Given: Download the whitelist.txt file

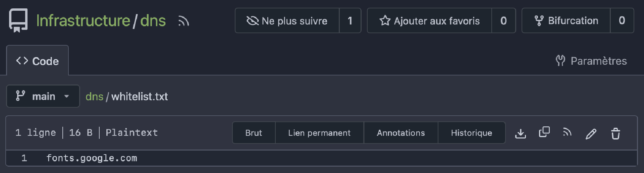Looking at the screenshot, I should (520, 133).
